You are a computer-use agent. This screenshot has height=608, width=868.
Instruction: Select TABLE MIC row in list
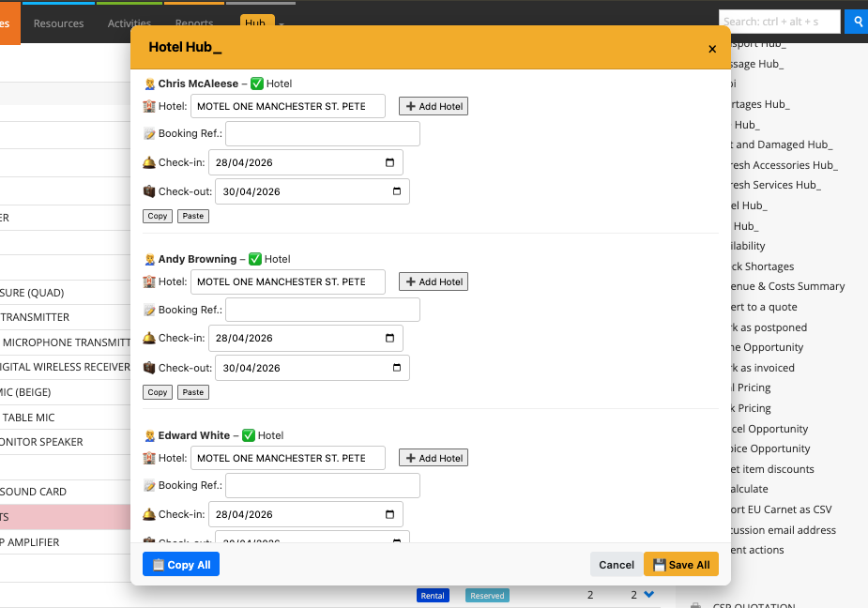(x=29, y=418)
